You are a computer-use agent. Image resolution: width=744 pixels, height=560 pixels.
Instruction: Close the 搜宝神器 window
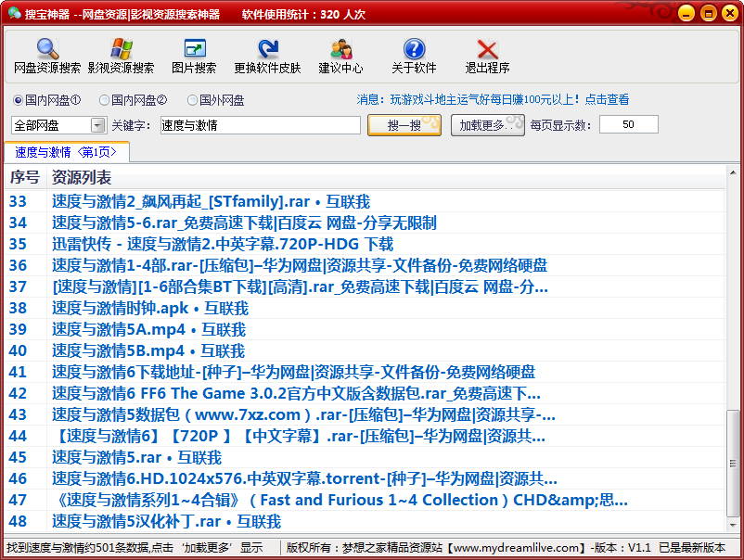(730, 13)
